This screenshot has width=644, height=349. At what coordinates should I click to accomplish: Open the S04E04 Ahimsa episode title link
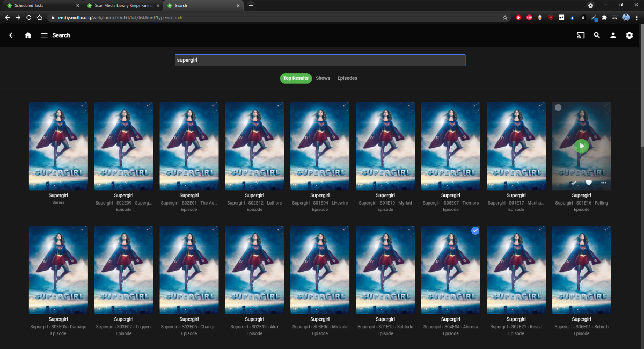click(451, 326)
